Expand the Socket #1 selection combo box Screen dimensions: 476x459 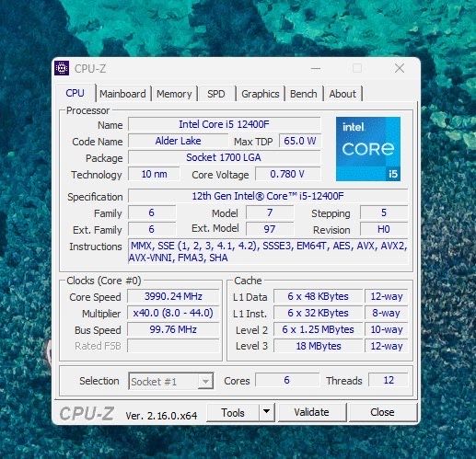click(x=171, y=381)
